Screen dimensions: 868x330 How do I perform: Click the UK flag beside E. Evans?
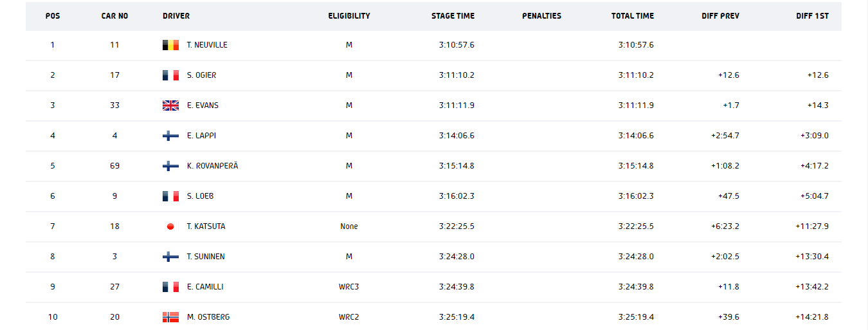(170, 105)
